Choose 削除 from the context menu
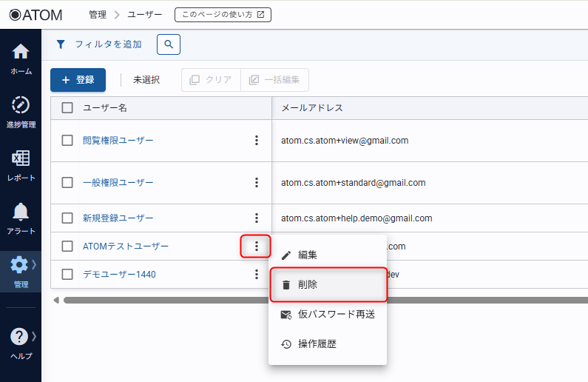Viewport: 588px width, 382px height. coord(327,284)
